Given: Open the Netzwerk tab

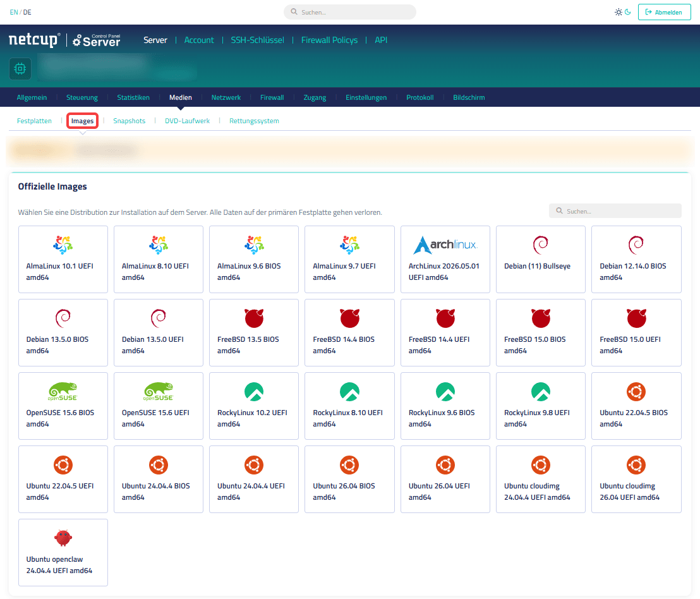Looking at the screenshot, I should (226, 97).
